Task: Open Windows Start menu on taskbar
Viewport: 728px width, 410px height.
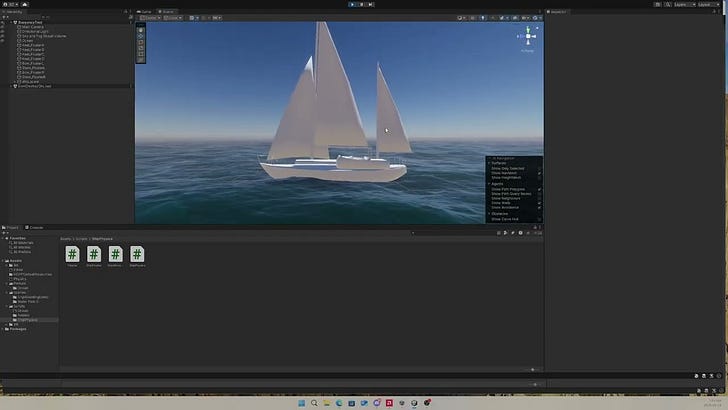Action: pos(302,403)
